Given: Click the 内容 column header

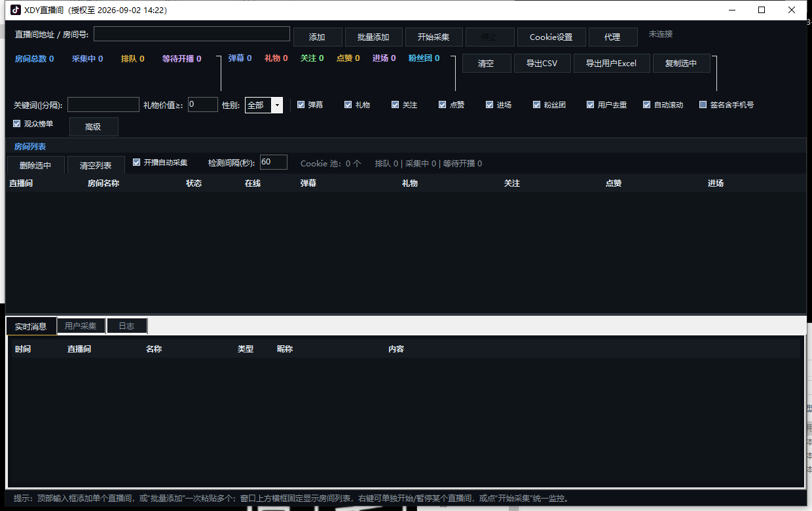Looking at the screenshot, I should pos(396,349).
